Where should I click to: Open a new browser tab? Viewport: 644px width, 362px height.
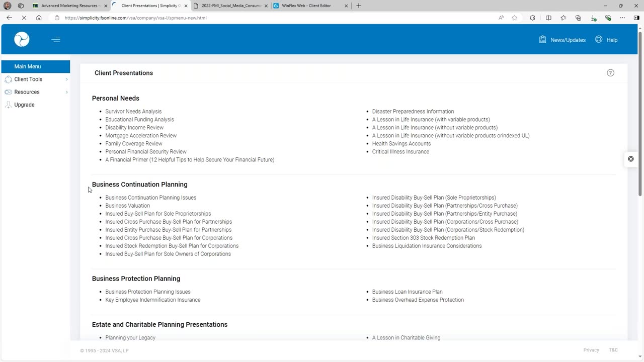coord(359,6)
